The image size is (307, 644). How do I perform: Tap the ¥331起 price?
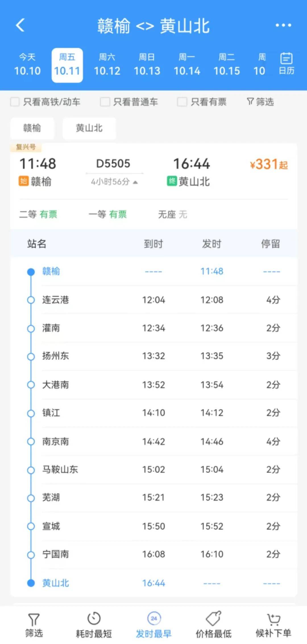click(268, 164)
